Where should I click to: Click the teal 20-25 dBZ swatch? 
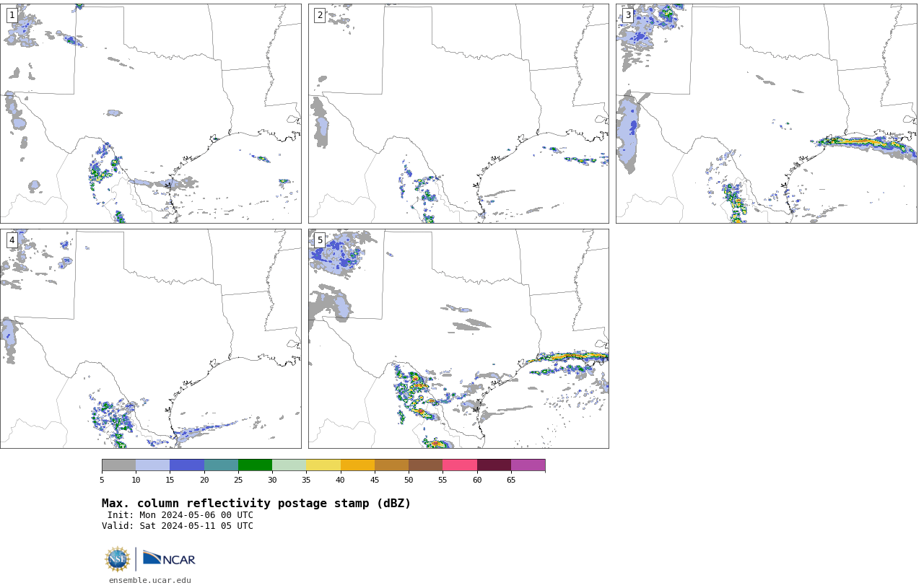tap(221, 465)
